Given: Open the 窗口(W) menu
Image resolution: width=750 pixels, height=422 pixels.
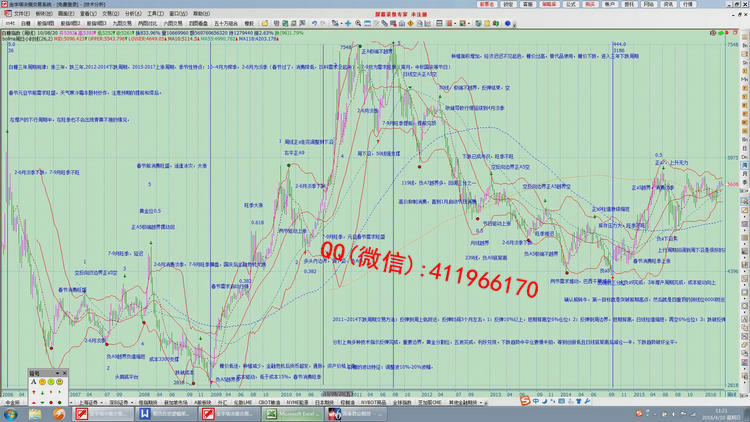Looking at the screenshot, I should click(x=178, y=14).
